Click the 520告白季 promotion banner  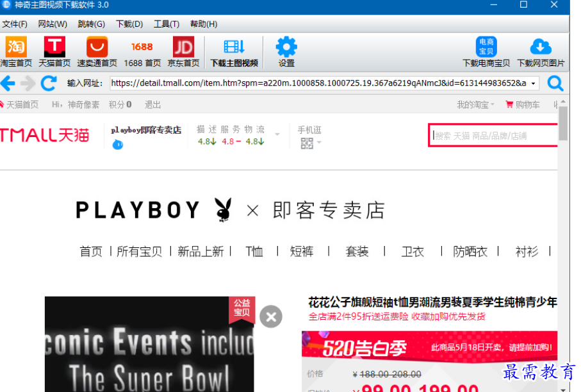coord(429,347)
